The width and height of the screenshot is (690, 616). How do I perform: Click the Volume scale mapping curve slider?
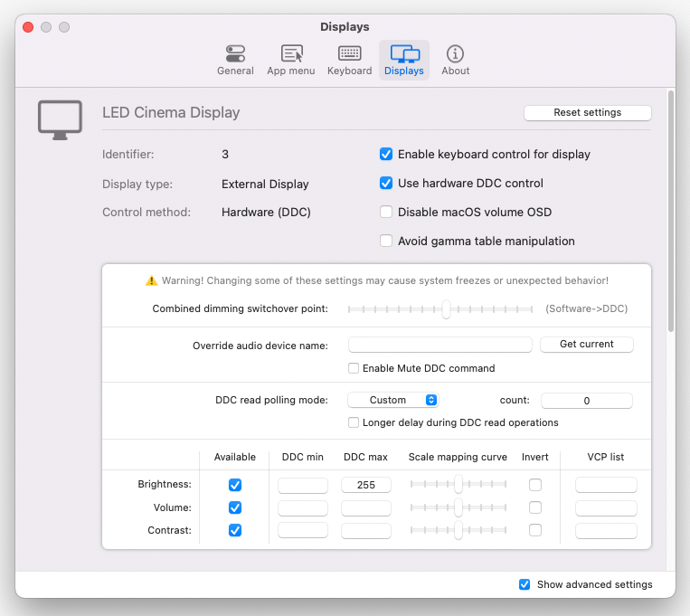pyautogui.click(x=458, y=507)
